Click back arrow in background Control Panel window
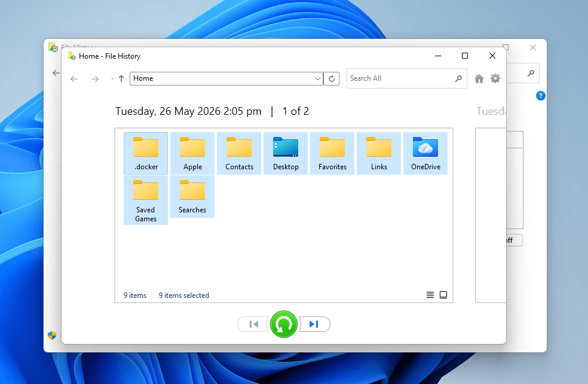Image resolution: width=588 pixels, height=384 pixels. pos(56,73)
